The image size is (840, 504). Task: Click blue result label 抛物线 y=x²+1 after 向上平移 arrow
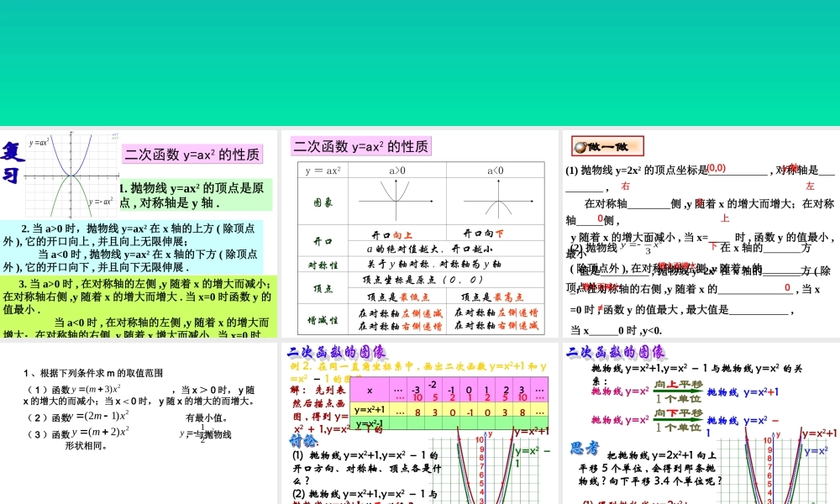click(743, 392)
